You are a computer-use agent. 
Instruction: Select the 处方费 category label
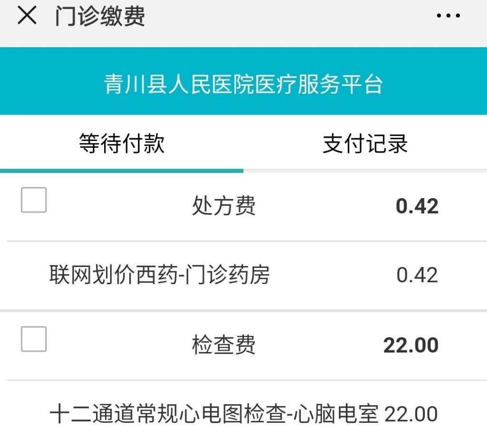click(224, 206)
